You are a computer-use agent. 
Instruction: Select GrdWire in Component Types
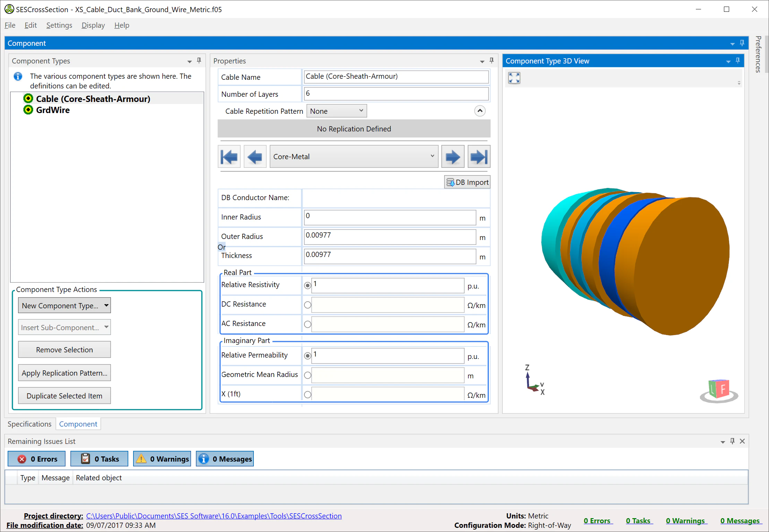53,110
